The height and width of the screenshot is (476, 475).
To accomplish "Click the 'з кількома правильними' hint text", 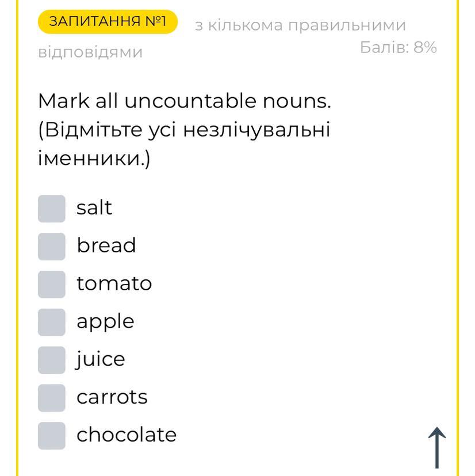I will pos(300,25).
